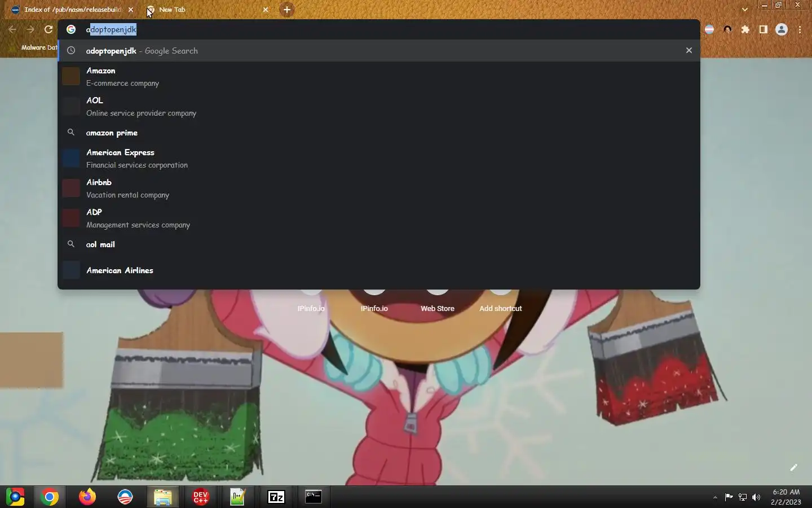Open the Action Center flag icon
The width and height of the screenshot is (812, 508).
(x=729, y=497)
